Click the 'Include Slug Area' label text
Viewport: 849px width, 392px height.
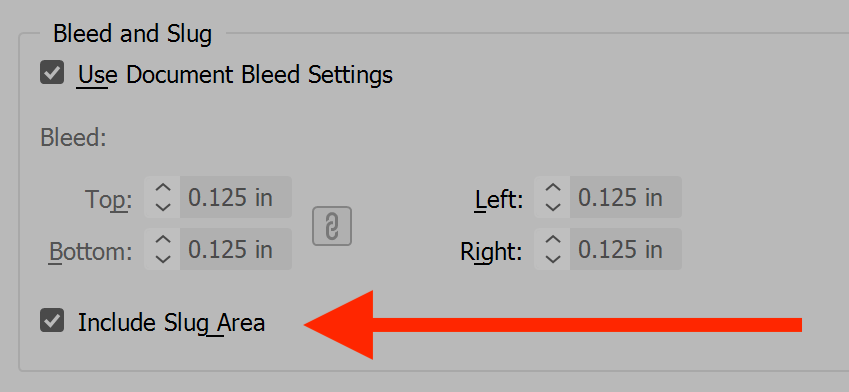[x=172, y=323]
